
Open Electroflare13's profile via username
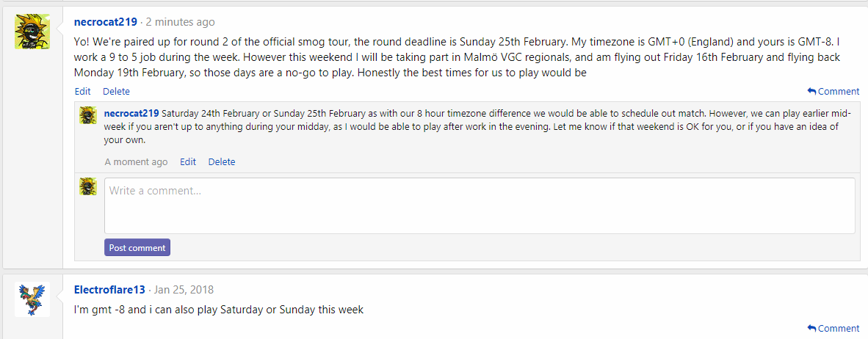point(109,290)
